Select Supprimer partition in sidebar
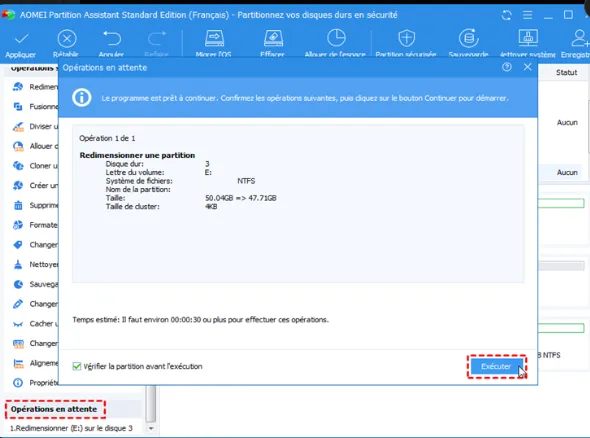The height and width of the screenshot is (438, 590). [x=35, y=205]
